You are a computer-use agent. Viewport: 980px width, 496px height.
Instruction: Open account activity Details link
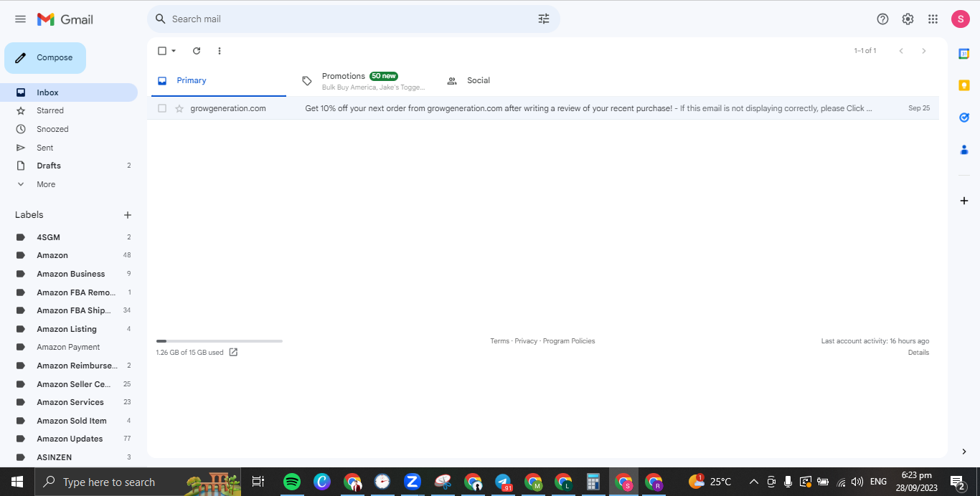[x=918, y=353]
